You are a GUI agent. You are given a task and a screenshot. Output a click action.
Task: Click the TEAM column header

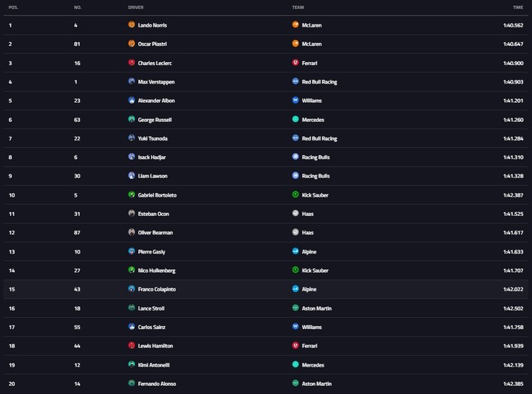click(298, 7)
